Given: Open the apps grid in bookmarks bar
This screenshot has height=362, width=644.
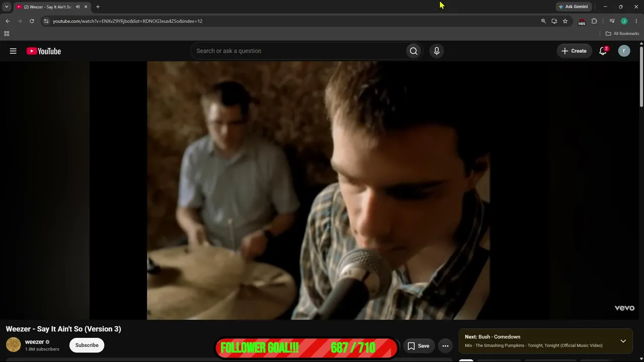Looking at the screenshot, I should click(x=7, y=34).
